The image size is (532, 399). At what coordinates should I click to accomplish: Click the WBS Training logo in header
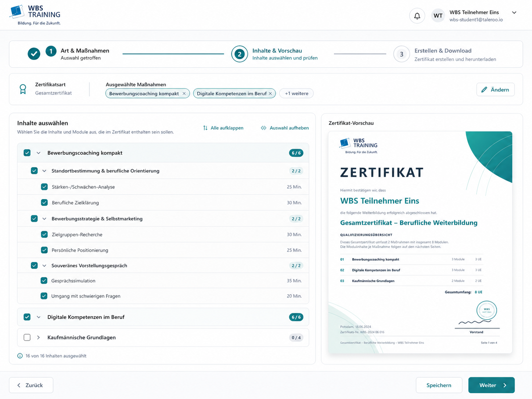point(35,15)
